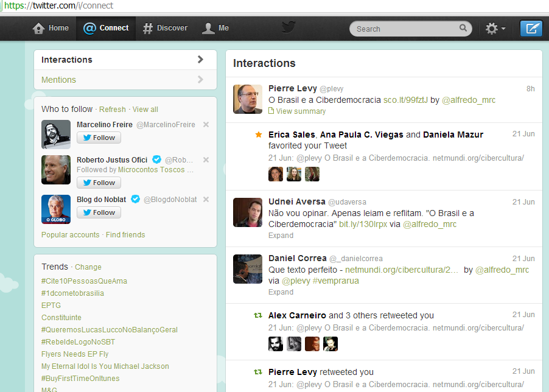Click the search magnifier icon

(463, 28)
